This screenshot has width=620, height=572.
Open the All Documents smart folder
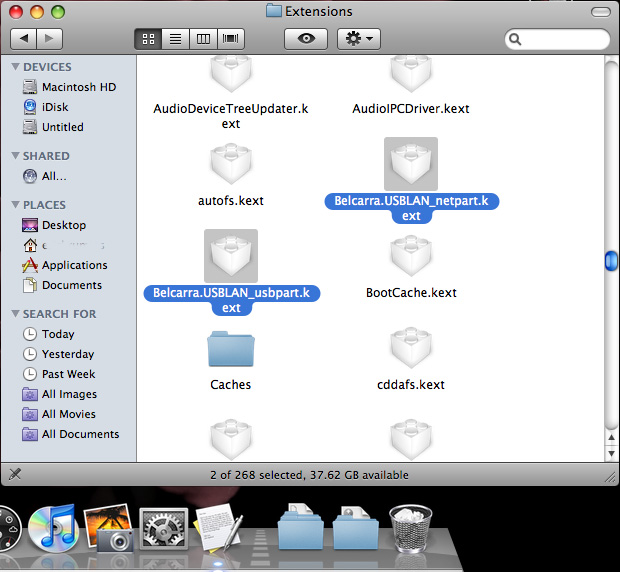coord(71,434)
